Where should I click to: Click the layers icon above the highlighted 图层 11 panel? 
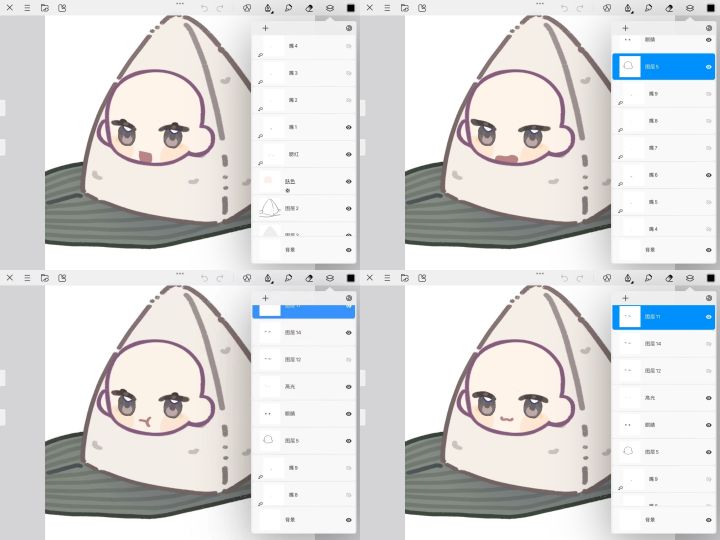coord(689,278)
